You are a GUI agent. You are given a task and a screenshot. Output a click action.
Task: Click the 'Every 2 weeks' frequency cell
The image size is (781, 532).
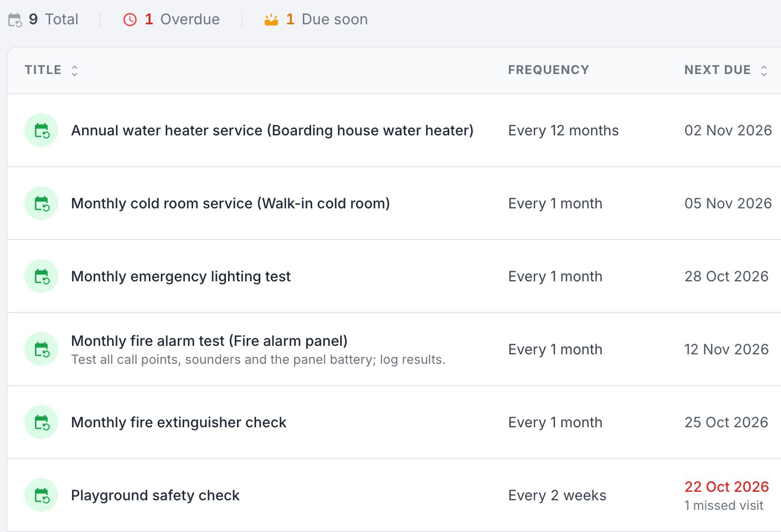coord(557,495)
